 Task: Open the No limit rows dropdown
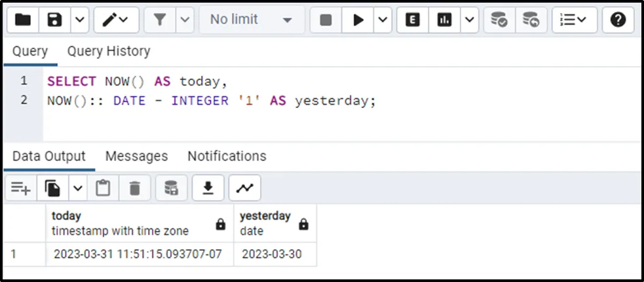click(x=251, y=20)
